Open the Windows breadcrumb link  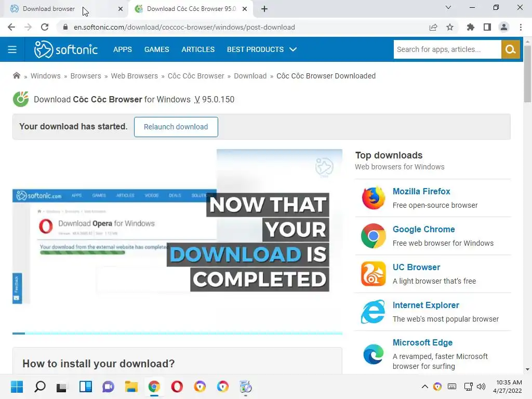click(x=46, y=76)
